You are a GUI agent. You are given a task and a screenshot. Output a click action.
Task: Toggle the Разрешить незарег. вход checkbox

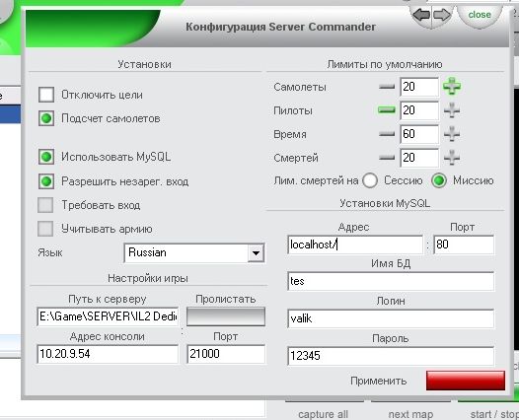[46, 181]
